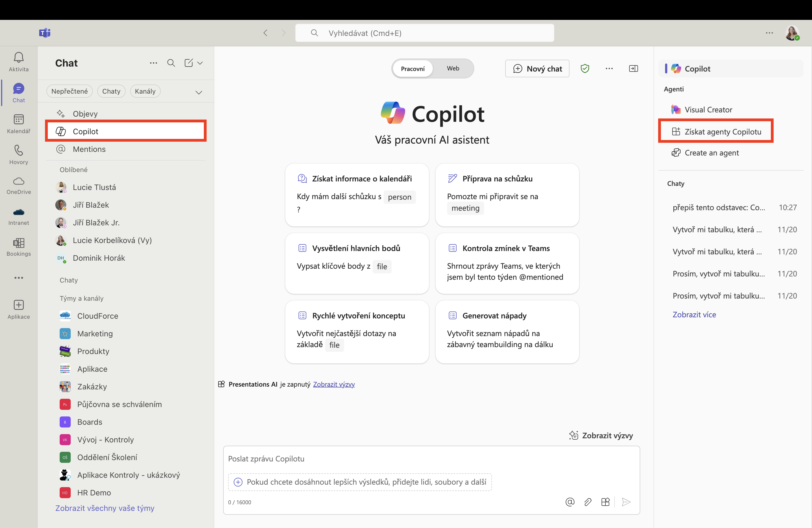Viewport: 812px width, 528px height.
Task: Open OneDrive cloud icon
Action: (19, 181)
